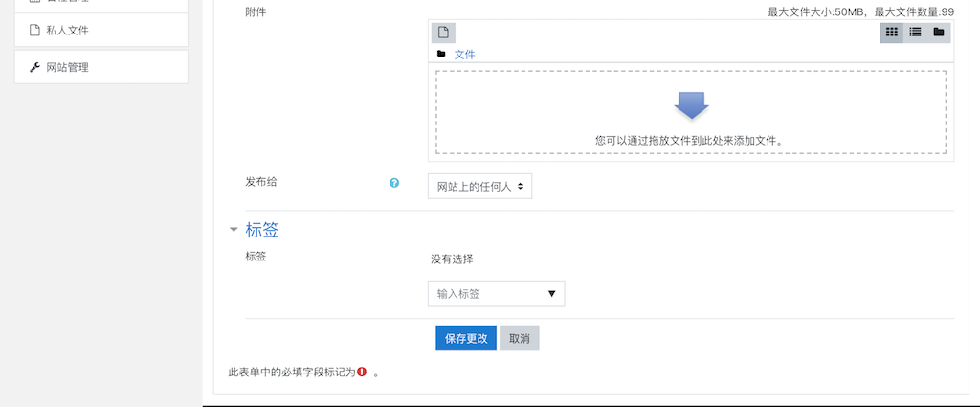Click the 取消 button
Screen dimensions: 980x407
pos(520,338)
